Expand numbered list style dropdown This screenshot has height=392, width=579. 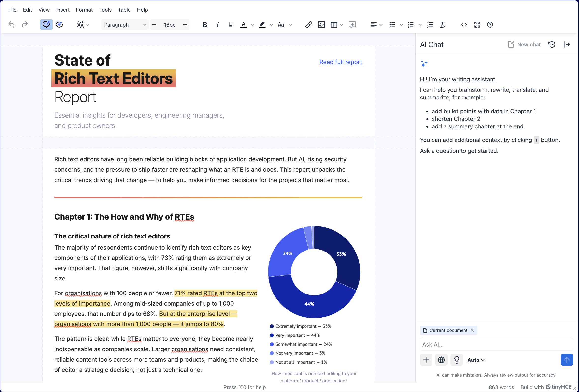click(x=420, y=24)
